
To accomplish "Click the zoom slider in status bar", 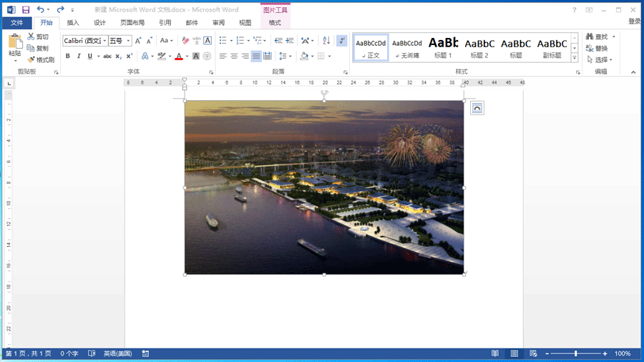I will pyautogui.click(x=576, y=353).
